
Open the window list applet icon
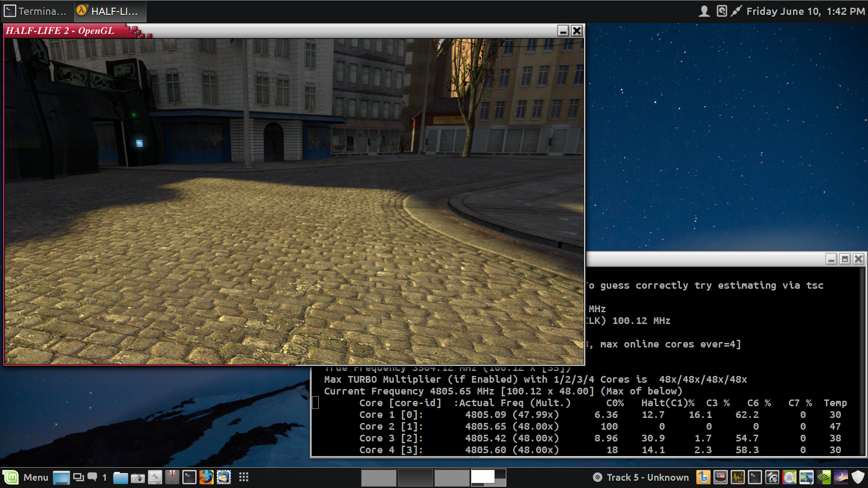(79, 477)
